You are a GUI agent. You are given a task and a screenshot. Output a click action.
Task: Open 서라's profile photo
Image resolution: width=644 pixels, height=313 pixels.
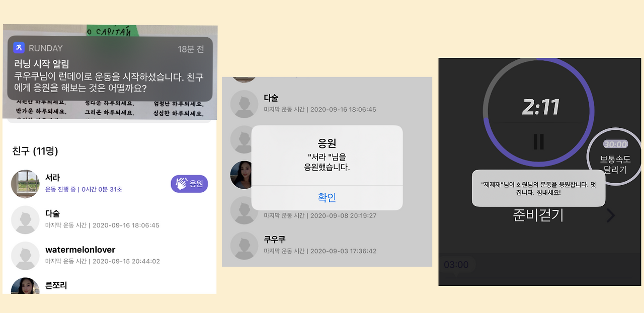(25, 184)
